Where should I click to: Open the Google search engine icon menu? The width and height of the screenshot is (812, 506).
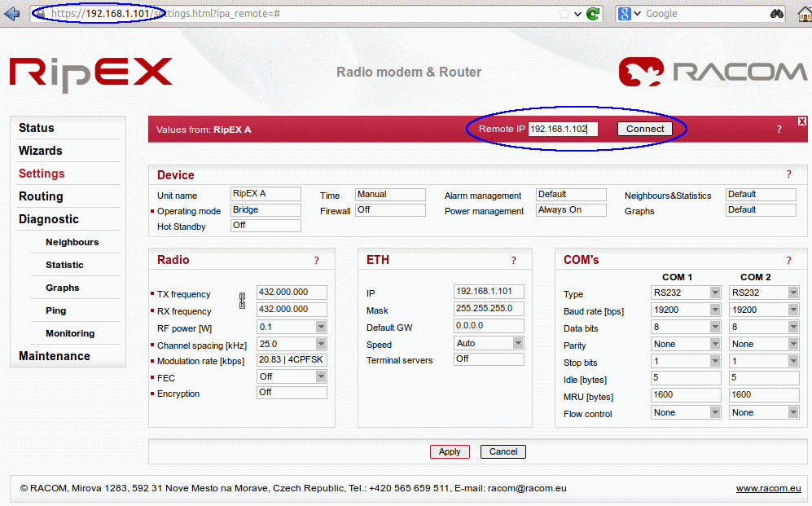[629, 14]
